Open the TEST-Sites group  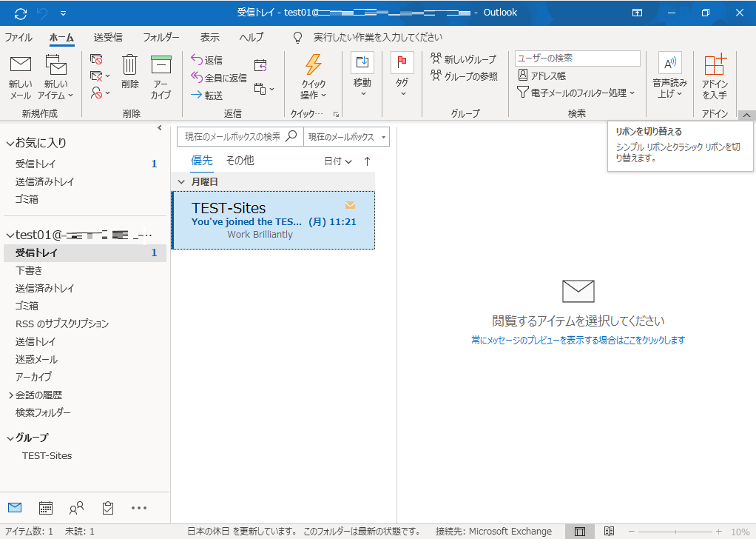(47, 455)
